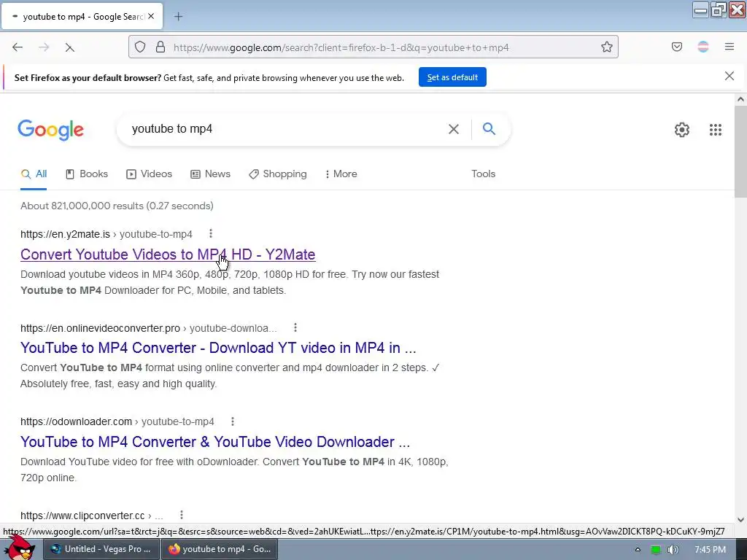747x560 pixels.
Task: Click the clipconverter.cc URL breadcrumb
Action: [92, 516]
